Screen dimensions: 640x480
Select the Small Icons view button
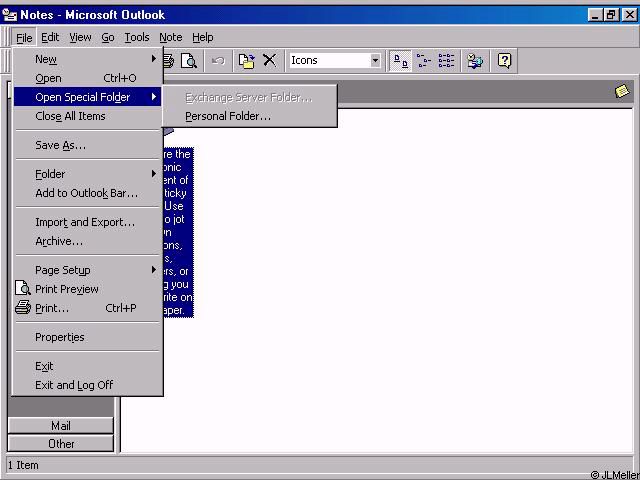pyautogui.click(x=423, y=61)
